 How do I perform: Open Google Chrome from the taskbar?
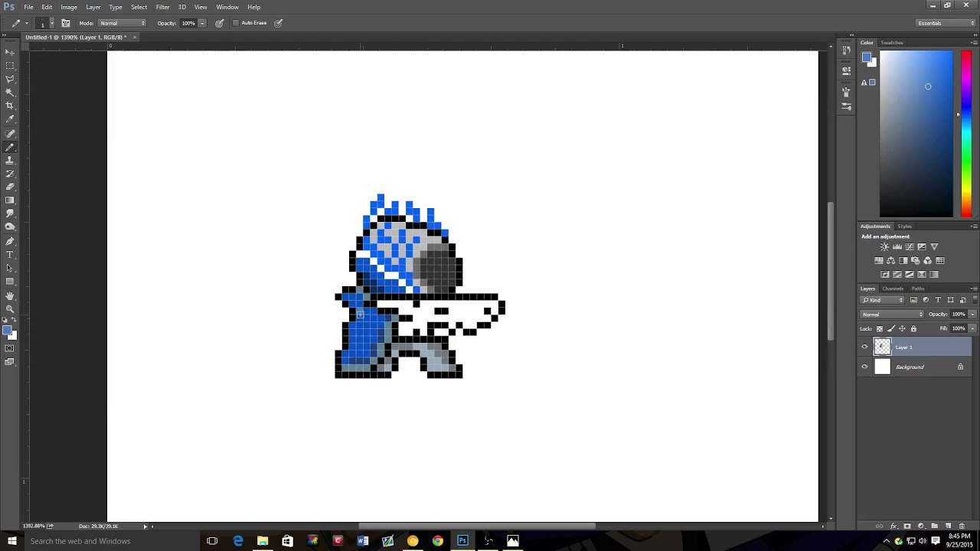pos(437,541)
